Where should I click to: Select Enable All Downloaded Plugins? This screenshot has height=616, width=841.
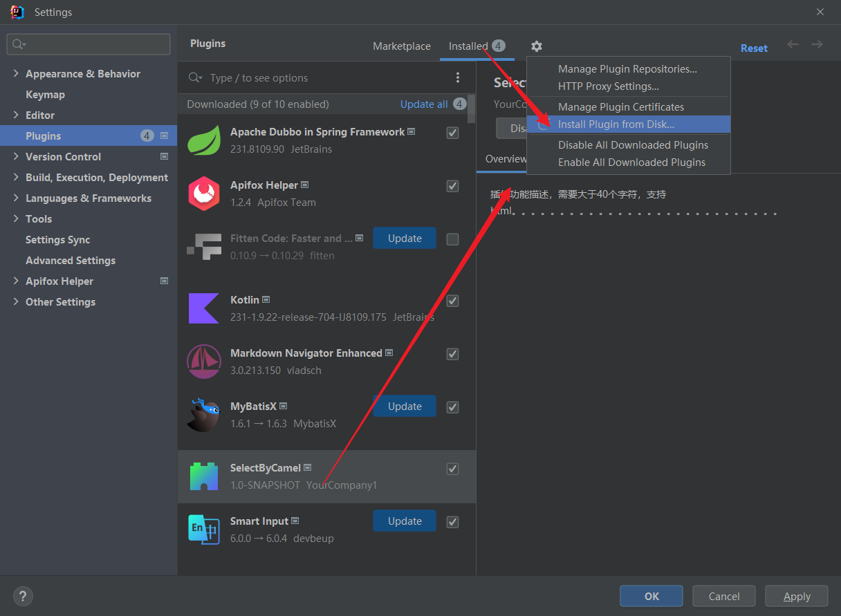click(x=628, y=162)
